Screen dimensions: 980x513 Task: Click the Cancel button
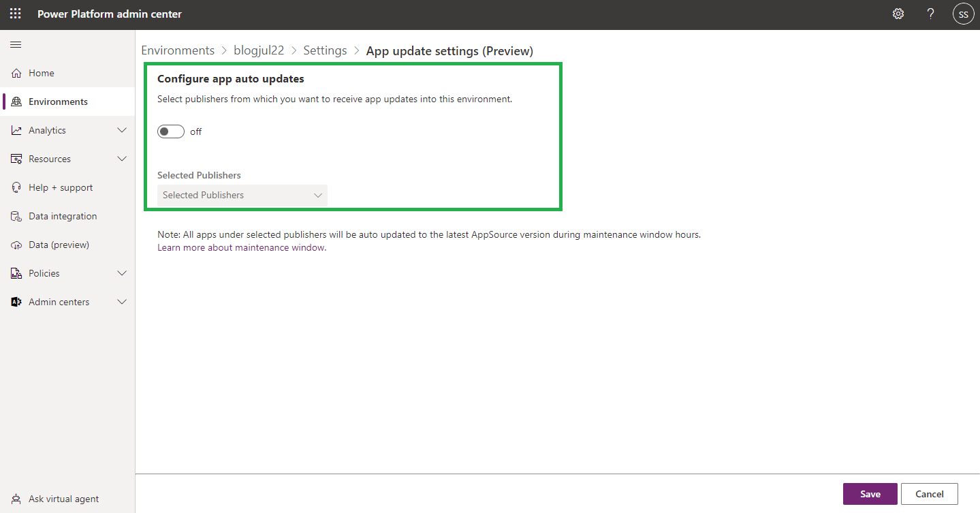(x=930, y=494)
